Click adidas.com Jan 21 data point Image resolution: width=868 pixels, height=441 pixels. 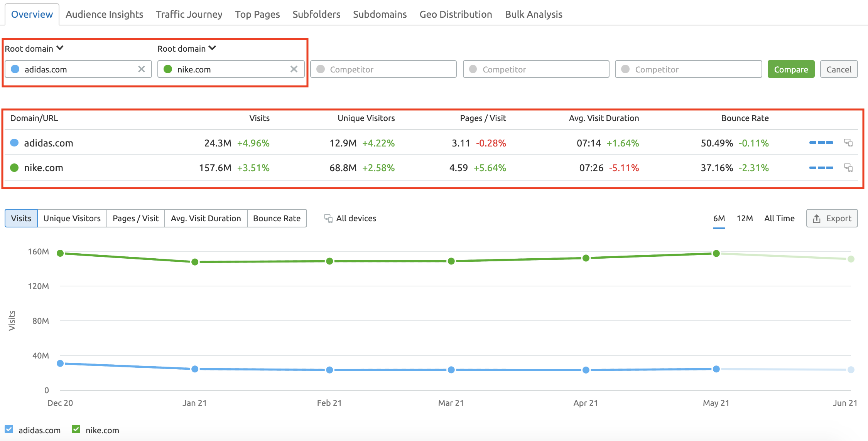195,369
